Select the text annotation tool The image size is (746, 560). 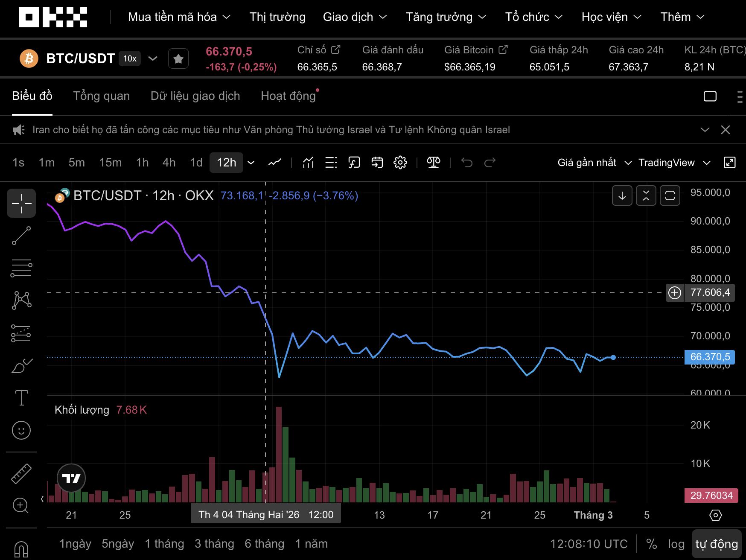pyautogui.click(x=21, y=398)
